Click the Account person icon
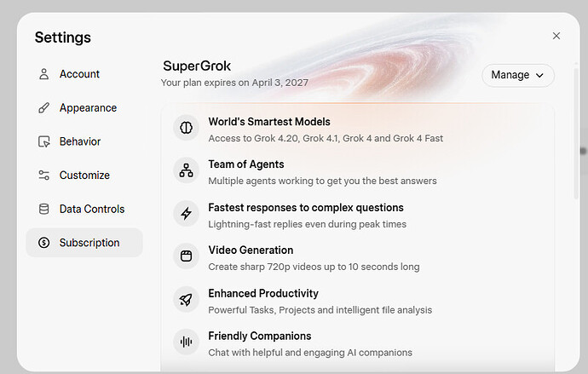The width and height of the screenshot is (588, 374). [43, 74]
